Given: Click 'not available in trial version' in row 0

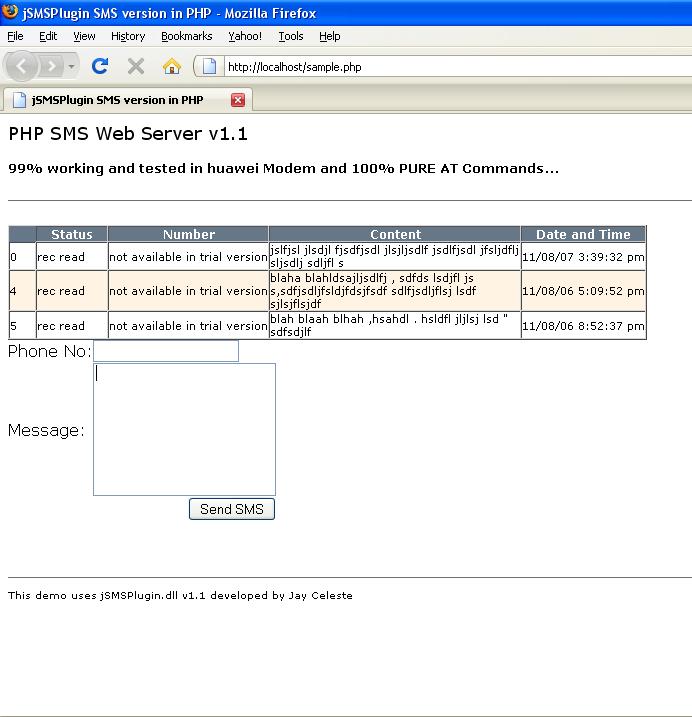Looking at the screenshot, I should (188, 257).
